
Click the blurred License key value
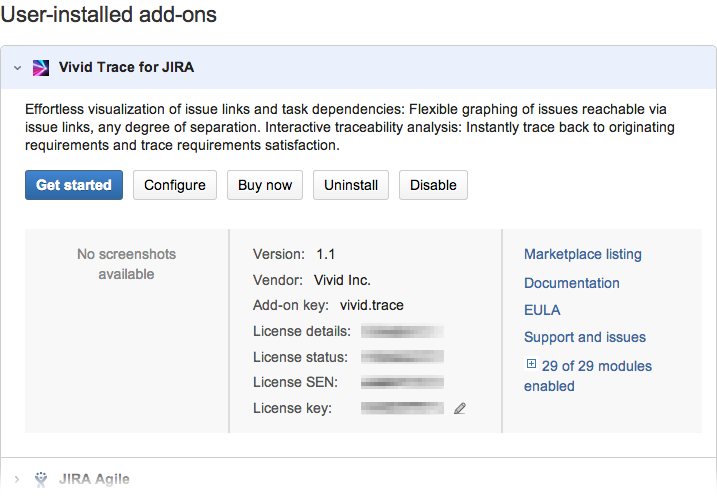pos(402,408)
